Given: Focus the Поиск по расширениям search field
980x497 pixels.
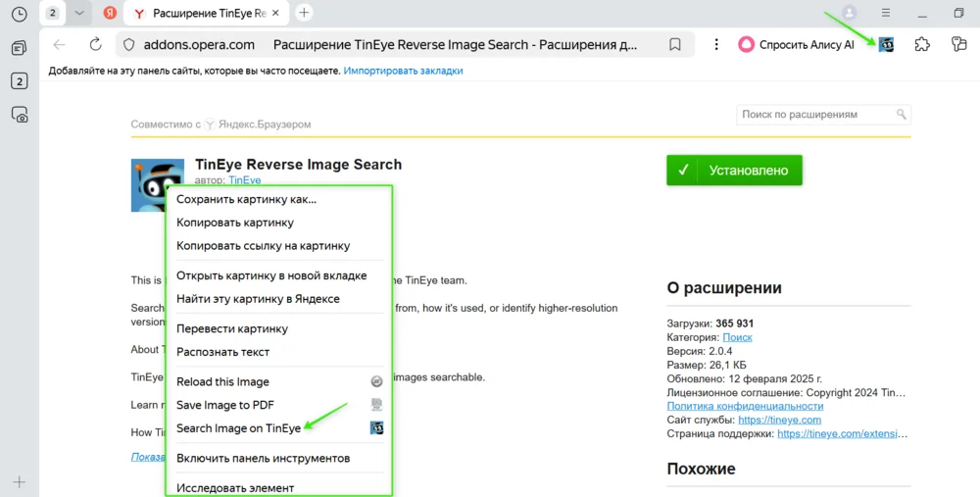Looking at the screenshot, I should pyautogui.click(x=823, y=115).
